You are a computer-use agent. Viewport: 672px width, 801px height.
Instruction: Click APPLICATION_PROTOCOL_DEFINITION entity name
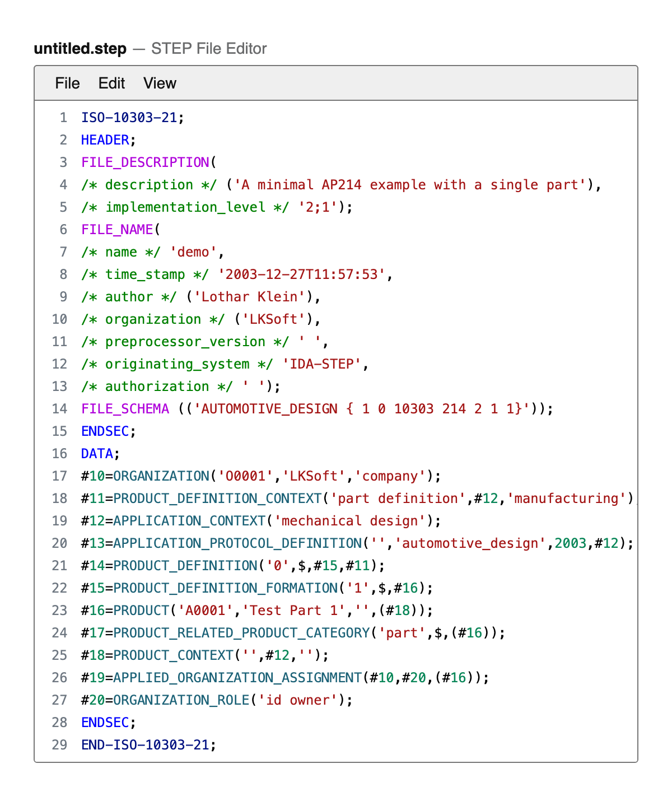[237, 543]
